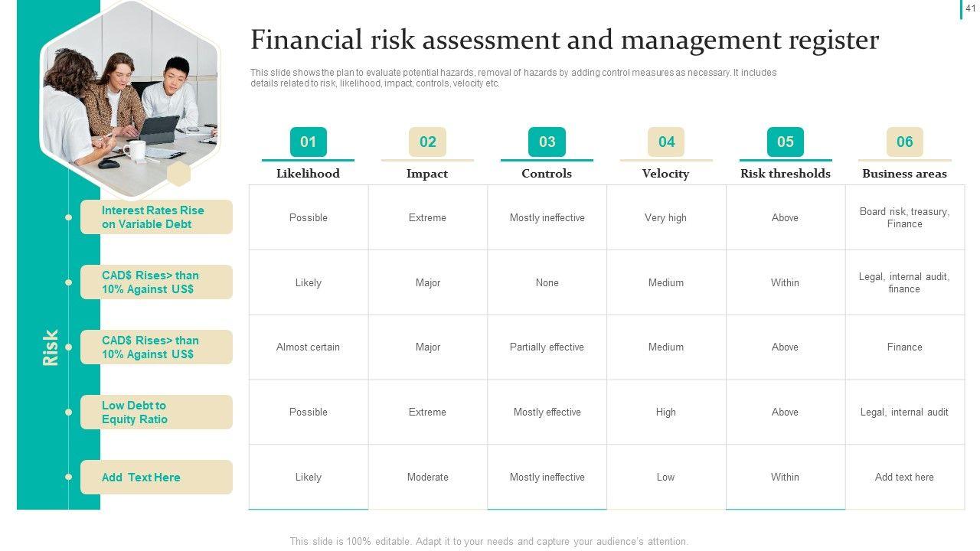The image size is (980, 551).
Task: Click the small beige hexagon below the photo
Action: (x=178, y=174)
